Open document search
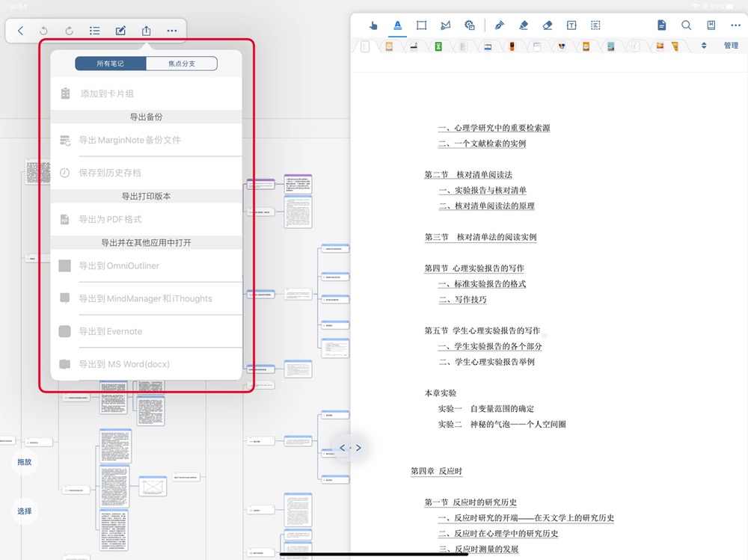The width and height of the screenshot is (748, 560). click(x=686, y=25)
